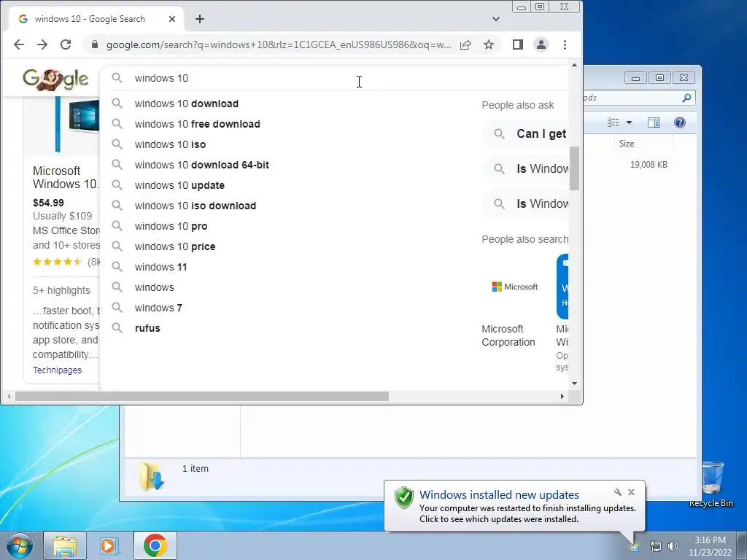Click the '5+ highlights' label
Screen dimensions: 747x560
pos(61,290)
